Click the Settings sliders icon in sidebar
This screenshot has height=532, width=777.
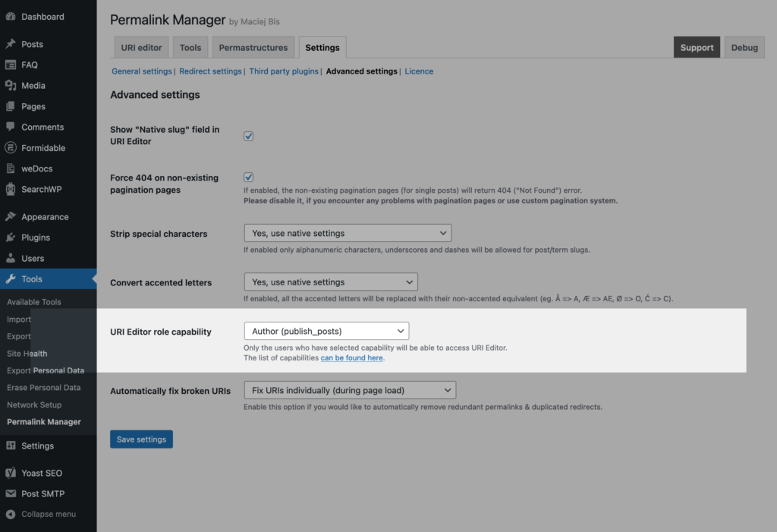(11, 445)
